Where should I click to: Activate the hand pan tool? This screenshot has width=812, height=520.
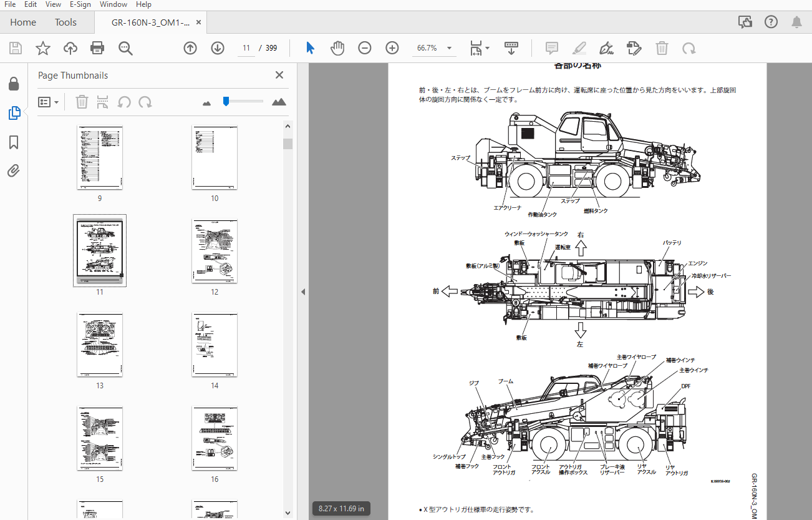coord(337,48)
